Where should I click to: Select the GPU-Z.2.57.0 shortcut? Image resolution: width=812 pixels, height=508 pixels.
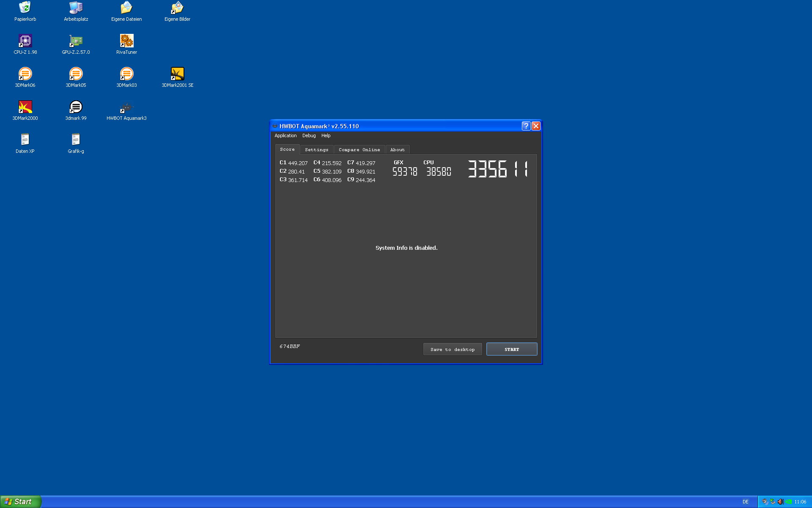point(76,44)
